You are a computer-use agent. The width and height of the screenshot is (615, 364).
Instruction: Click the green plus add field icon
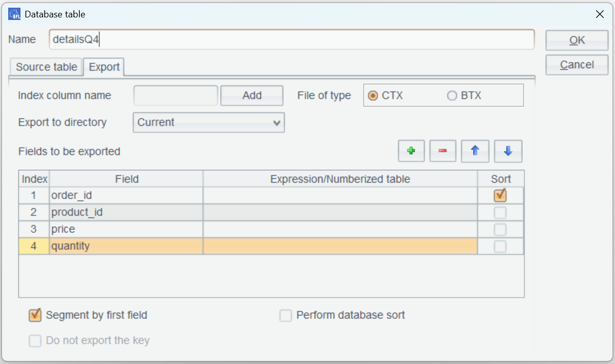click(x=411, y=151)
